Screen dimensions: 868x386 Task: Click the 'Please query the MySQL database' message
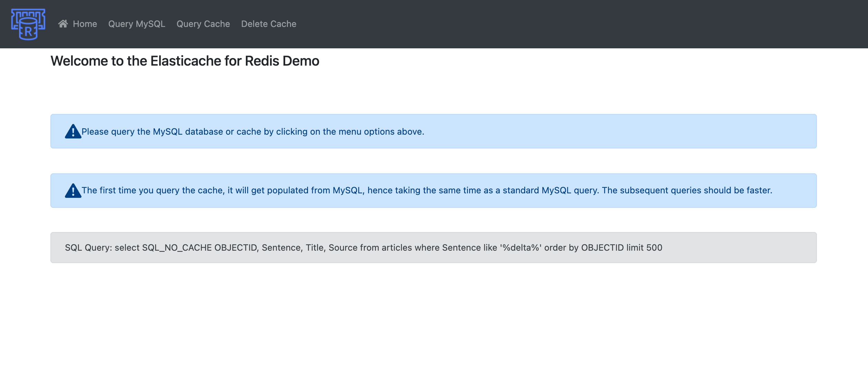pyautogui.click(x=253, y=132)
